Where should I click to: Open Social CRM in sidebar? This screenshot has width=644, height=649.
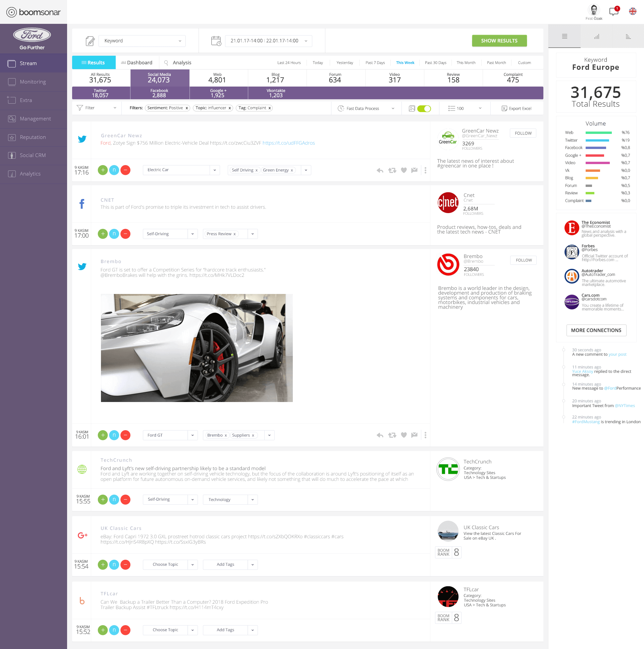tap(33, 155)
